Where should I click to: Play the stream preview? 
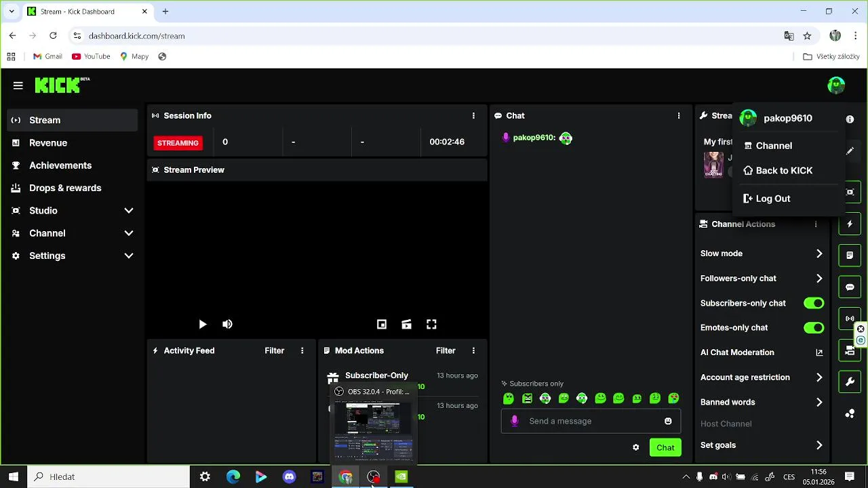(202, 325)
